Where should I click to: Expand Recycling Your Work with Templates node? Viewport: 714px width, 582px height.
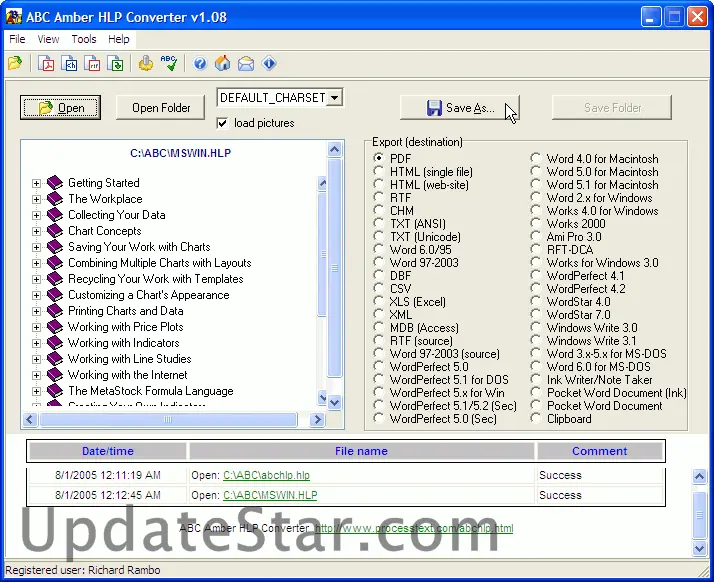point(36,279)
